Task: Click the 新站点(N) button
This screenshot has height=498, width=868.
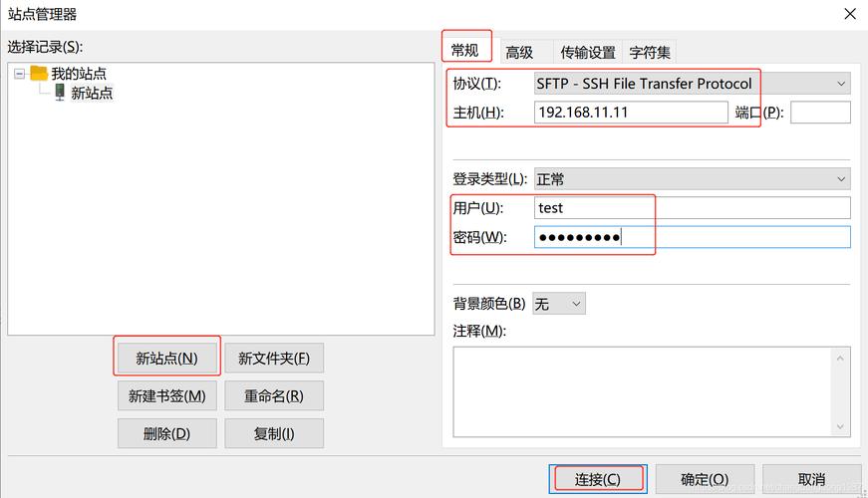Action: point(166,358)
